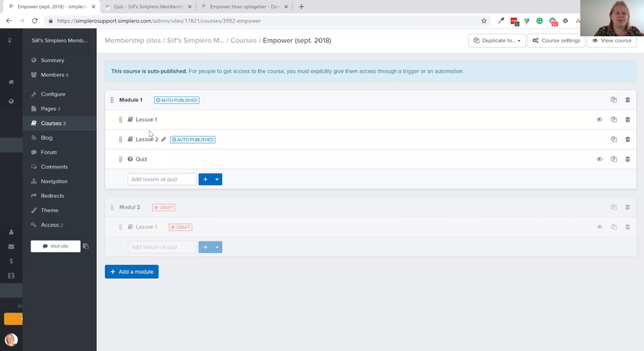This screenshot has width=644, height=351.
Task: Expand Module 1 add lesson type dropdown arrow
Action: point(218,179)
